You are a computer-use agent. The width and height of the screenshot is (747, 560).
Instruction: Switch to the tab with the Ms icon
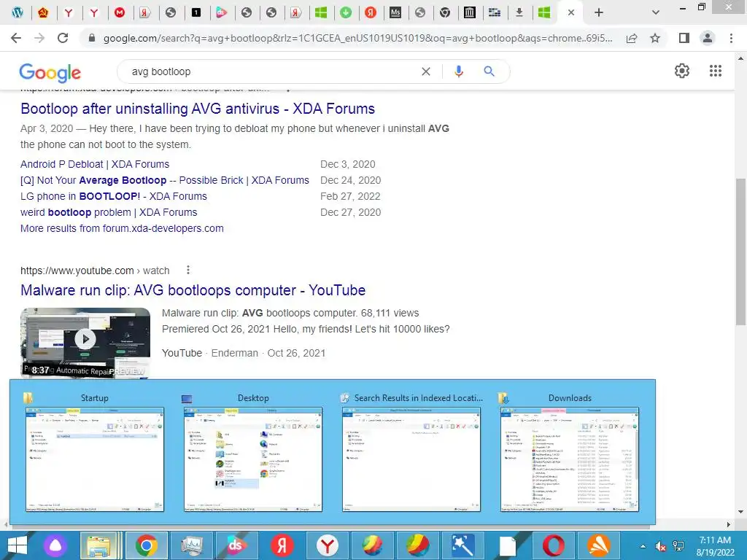pyautogui.click(x=395, y=12)
